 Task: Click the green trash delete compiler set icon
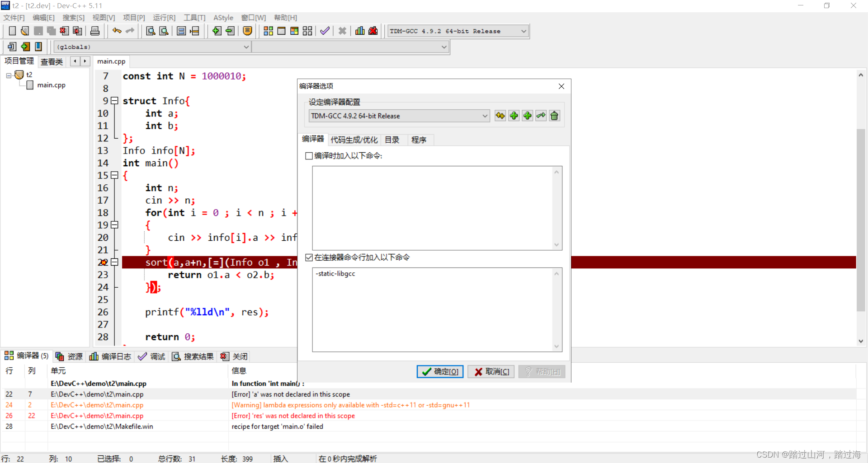(554, 116)
